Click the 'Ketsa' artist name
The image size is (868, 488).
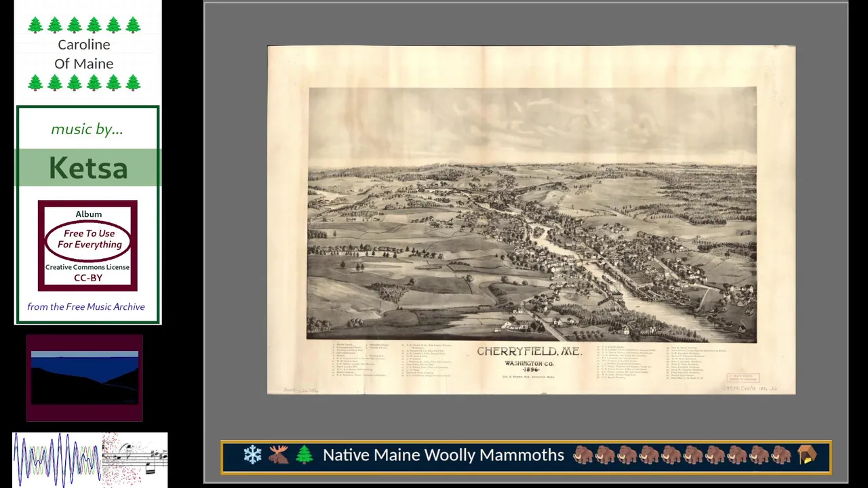coord(88,168)
